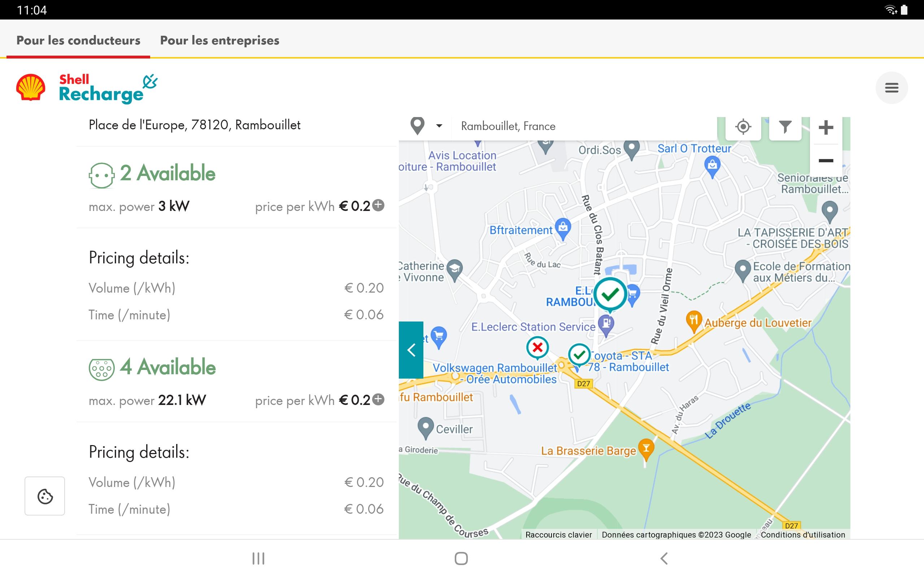Expand price info next to 22.1 kW

[378, 400]
